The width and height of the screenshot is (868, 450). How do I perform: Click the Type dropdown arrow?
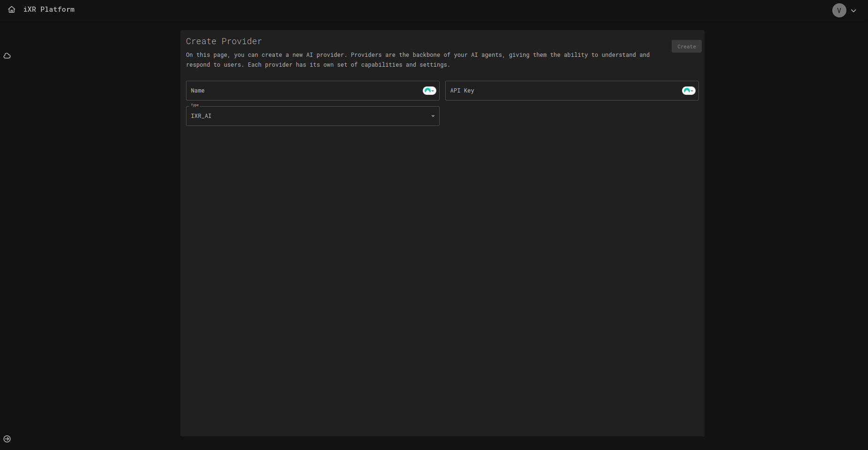433,116
